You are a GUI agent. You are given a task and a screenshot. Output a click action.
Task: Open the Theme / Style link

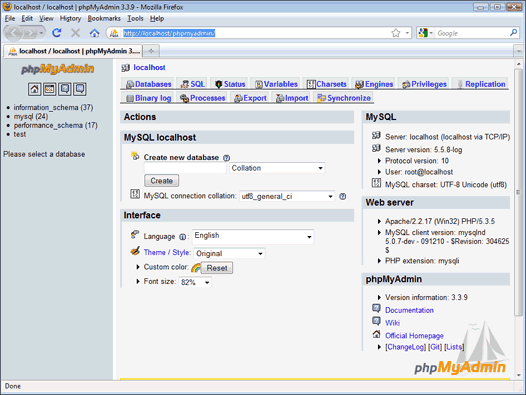tap(167, 252)
